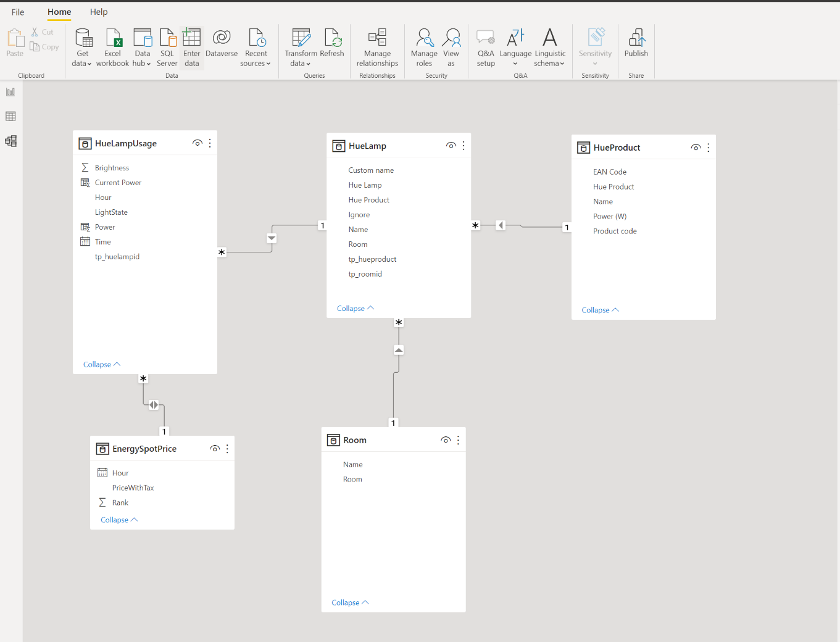
Task: Switch to the Help ribbon tab
Action: 99,12
